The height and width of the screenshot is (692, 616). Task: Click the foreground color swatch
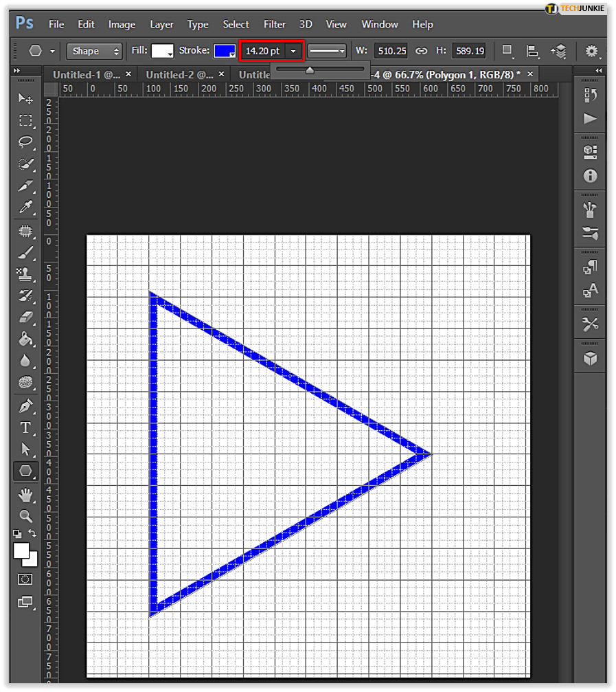point(21,550)
